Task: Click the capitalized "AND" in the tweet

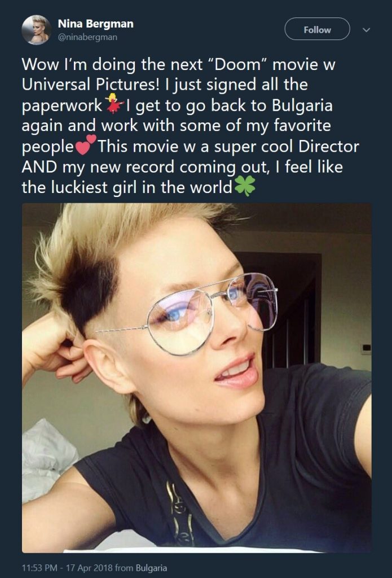Action: [39, 167]
